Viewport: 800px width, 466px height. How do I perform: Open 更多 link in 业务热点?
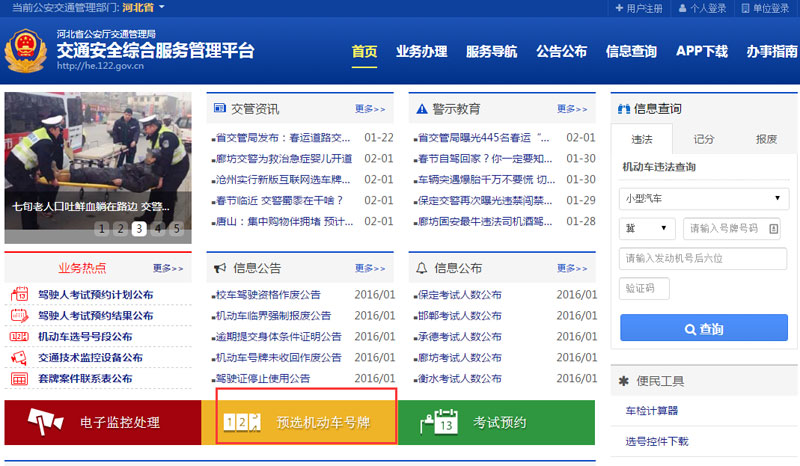pos(168,268)
